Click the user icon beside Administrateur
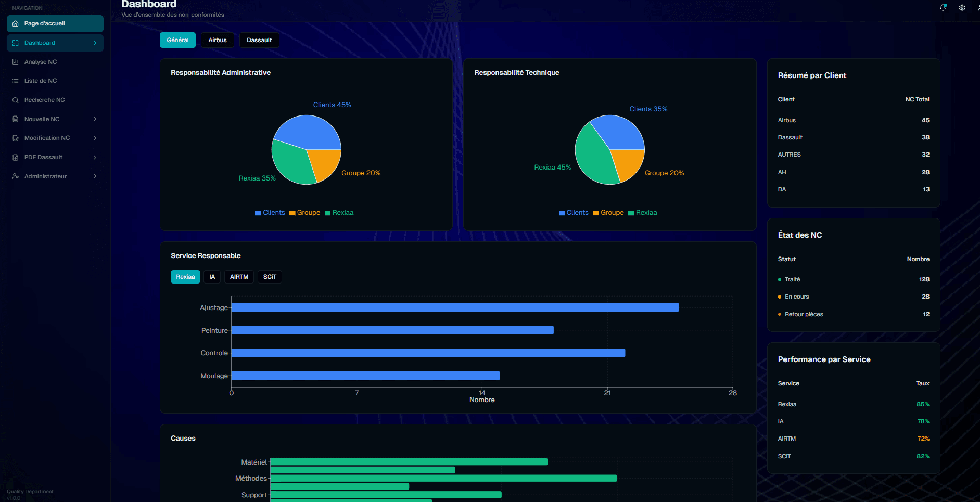980x502 pixels. [x=16, y=176]
